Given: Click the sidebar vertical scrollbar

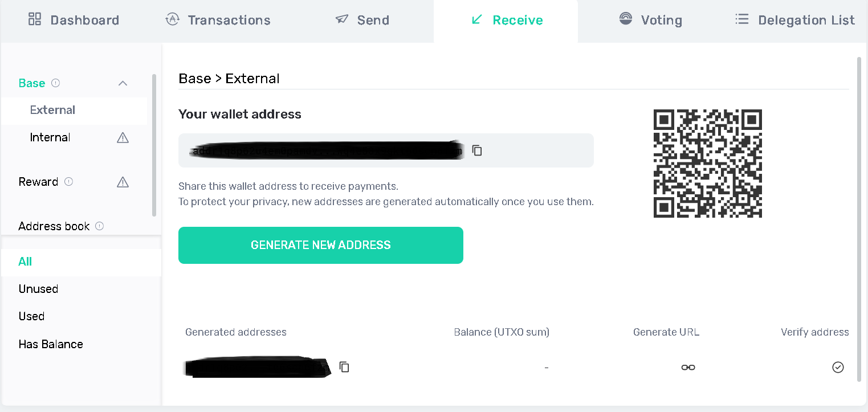Looking at the screenshot, I should [154, 145].
